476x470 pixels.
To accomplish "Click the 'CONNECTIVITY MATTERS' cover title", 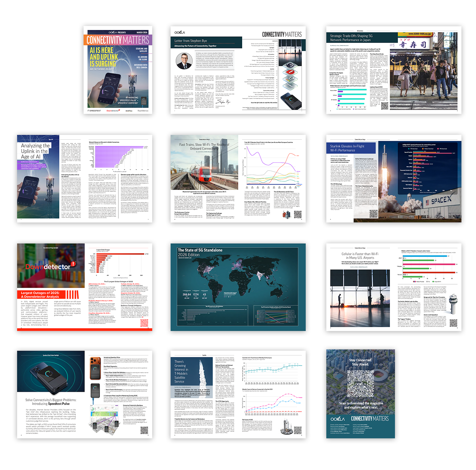I will (x=118, y=40).
